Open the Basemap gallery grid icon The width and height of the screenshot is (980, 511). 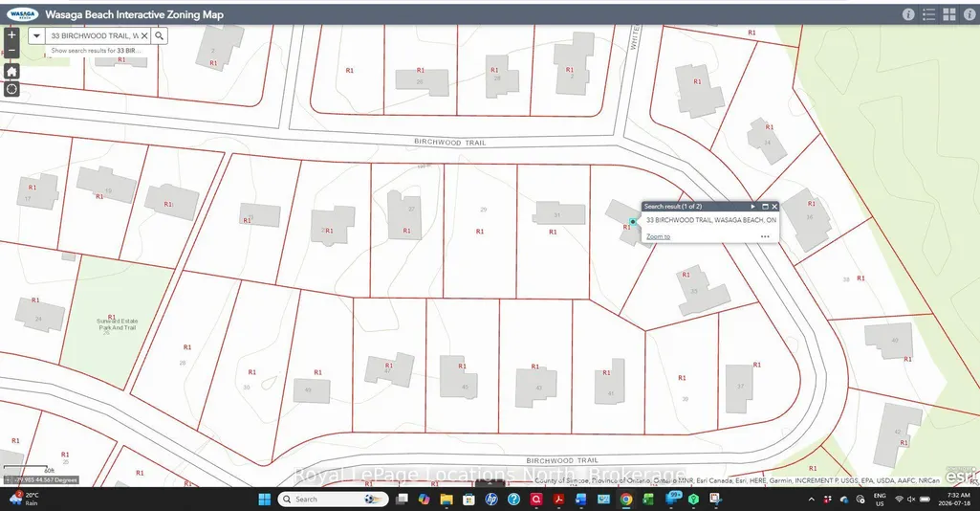949,14
